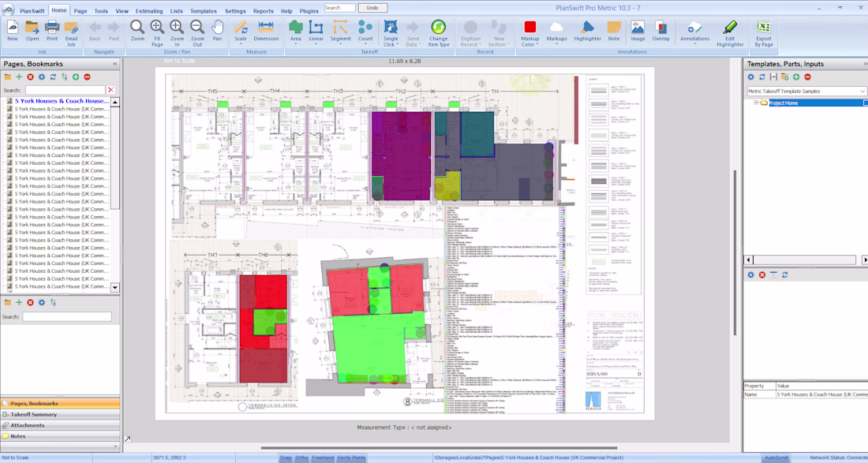This screenshot has width=868, height=463.
Task: Open the Plugins ribbon tab
Action: tap(309, 11)
